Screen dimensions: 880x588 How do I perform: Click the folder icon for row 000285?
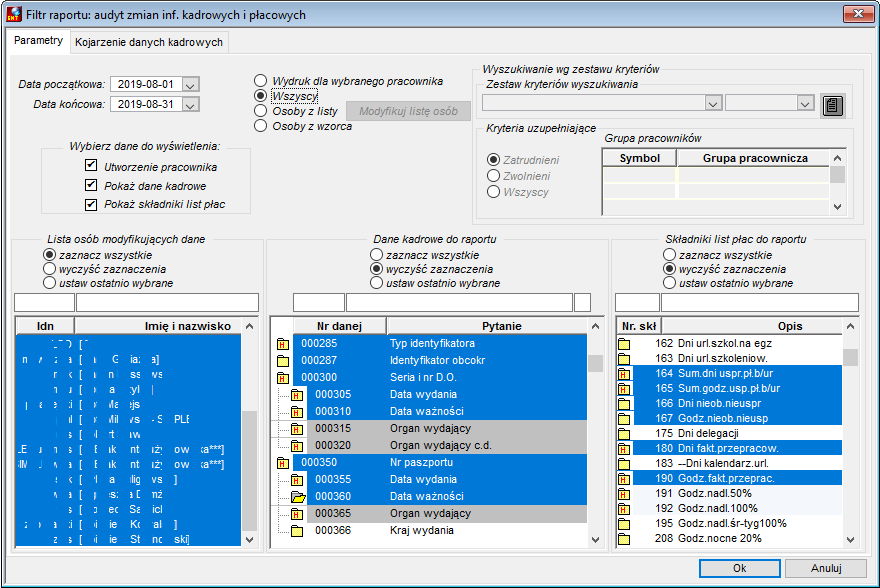tap(283, 344)
